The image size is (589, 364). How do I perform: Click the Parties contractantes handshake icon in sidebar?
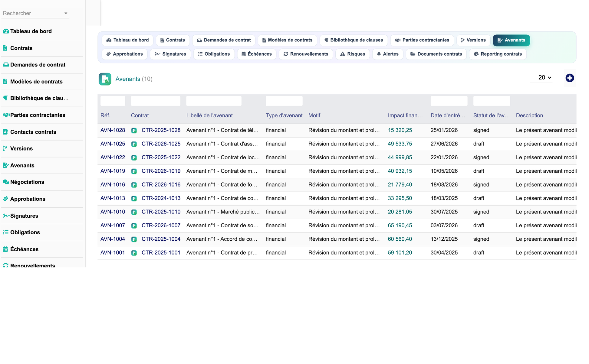(x=6, y=115)
